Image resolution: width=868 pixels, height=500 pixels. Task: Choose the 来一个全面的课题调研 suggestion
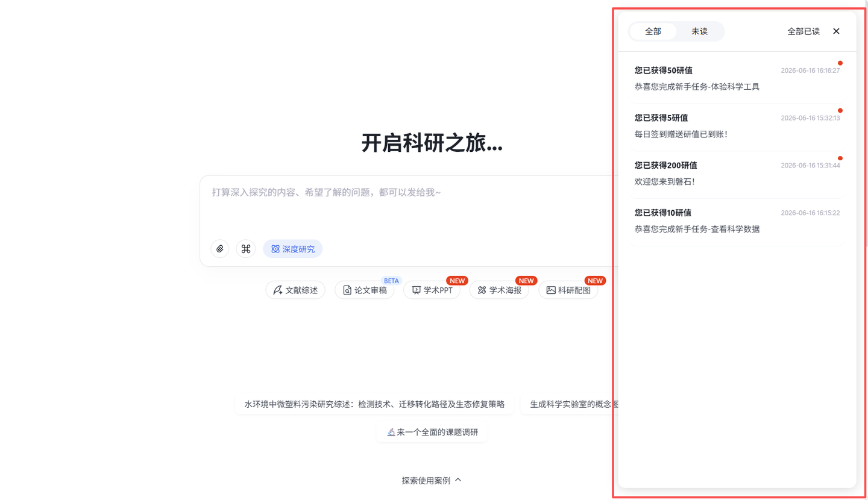(432, 432)
